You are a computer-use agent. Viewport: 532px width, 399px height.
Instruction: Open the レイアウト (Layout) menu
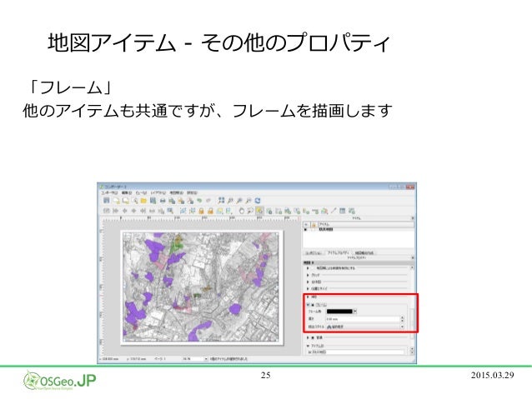click(158, 192)
